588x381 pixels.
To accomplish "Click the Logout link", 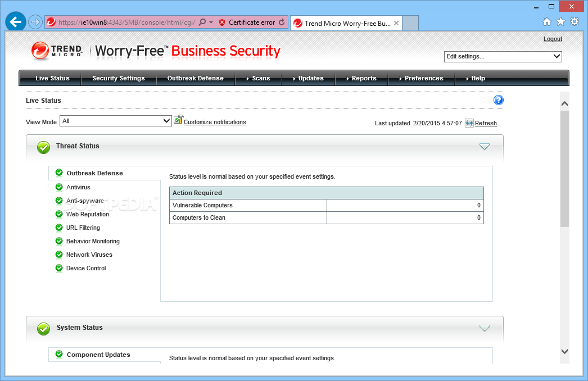I will pyautogui.click(x=553, y=39).
